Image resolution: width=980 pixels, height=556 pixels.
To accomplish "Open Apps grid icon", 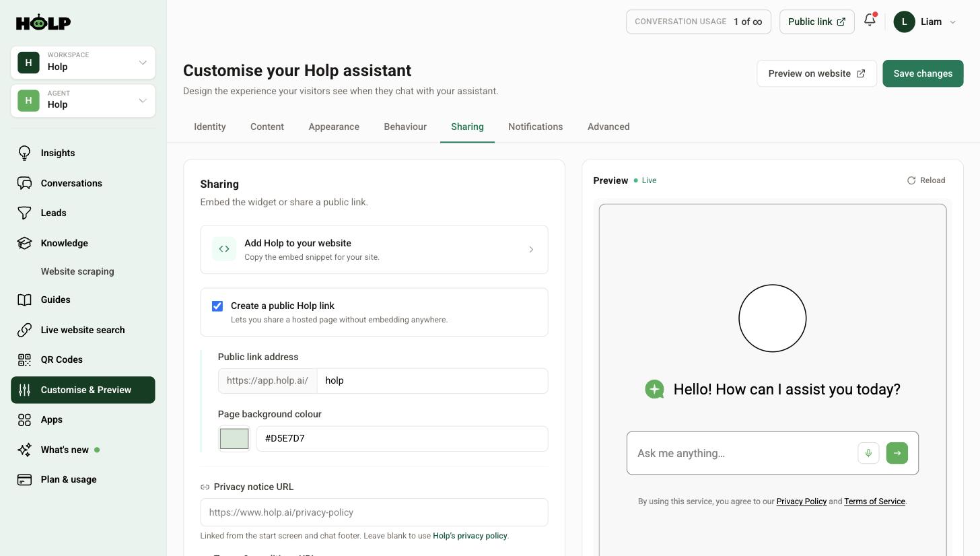I will (24, 419).
